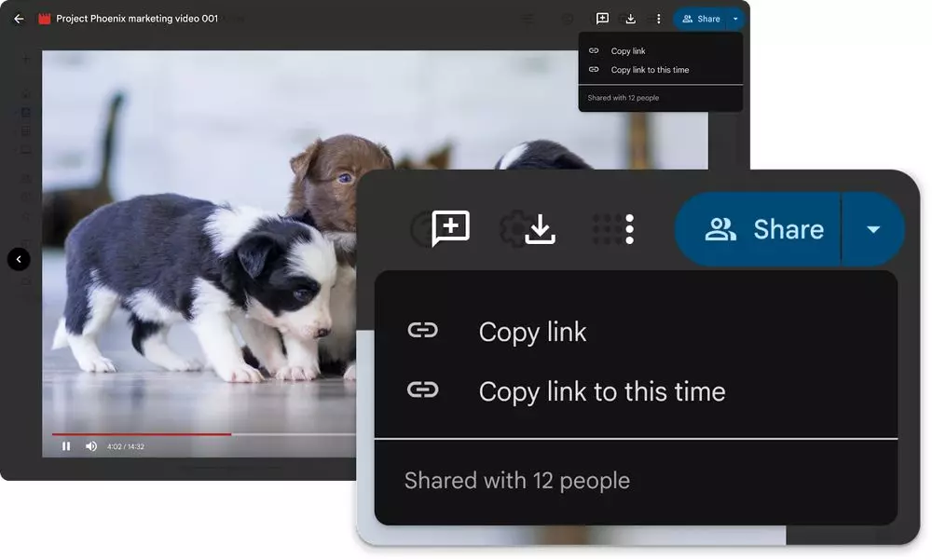Choose 'Copy link to this time' in the enlarged menu
The image size is (932, 560).
[x=601, y=391]
